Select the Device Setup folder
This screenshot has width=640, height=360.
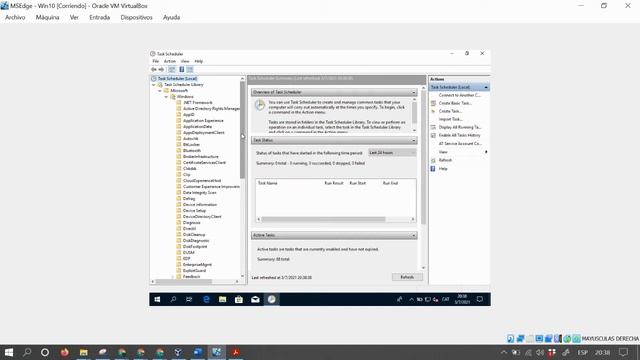[x=194, y=211]
